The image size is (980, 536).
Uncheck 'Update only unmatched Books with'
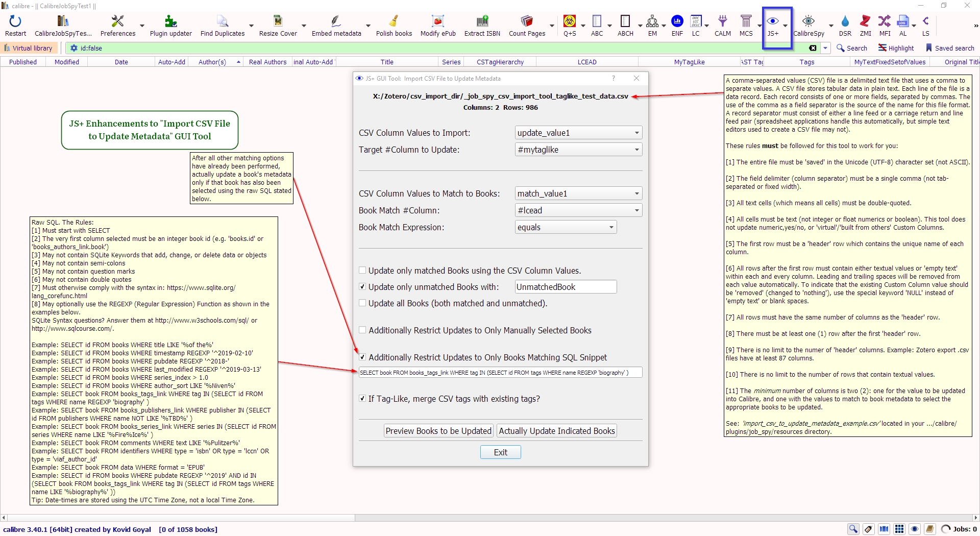click(362, 287)
